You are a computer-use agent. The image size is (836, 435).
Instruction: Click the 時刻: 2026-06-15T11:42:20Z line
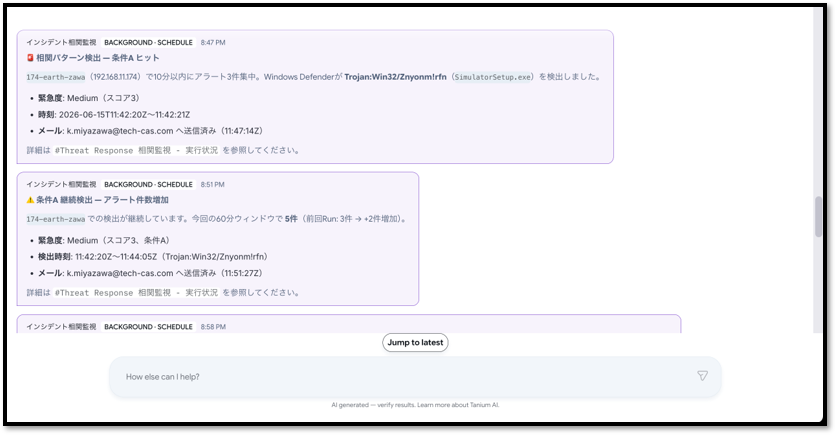(114, 115)
